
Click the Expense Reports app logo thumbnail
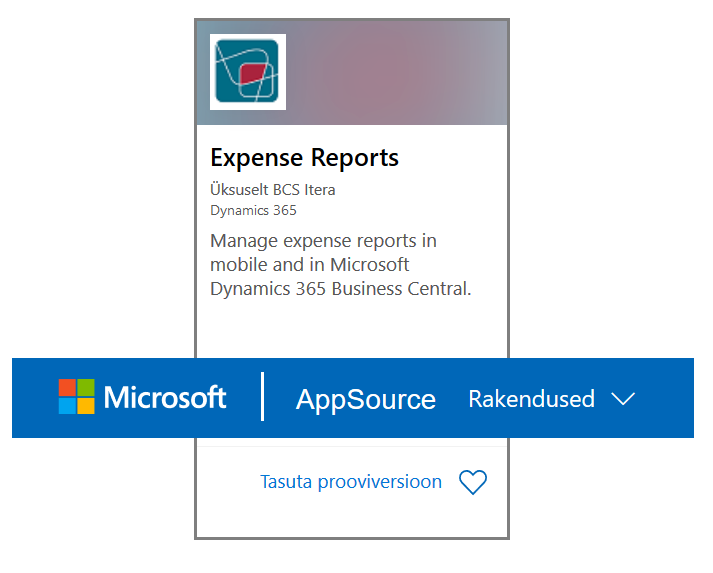(x=248, y=72)
